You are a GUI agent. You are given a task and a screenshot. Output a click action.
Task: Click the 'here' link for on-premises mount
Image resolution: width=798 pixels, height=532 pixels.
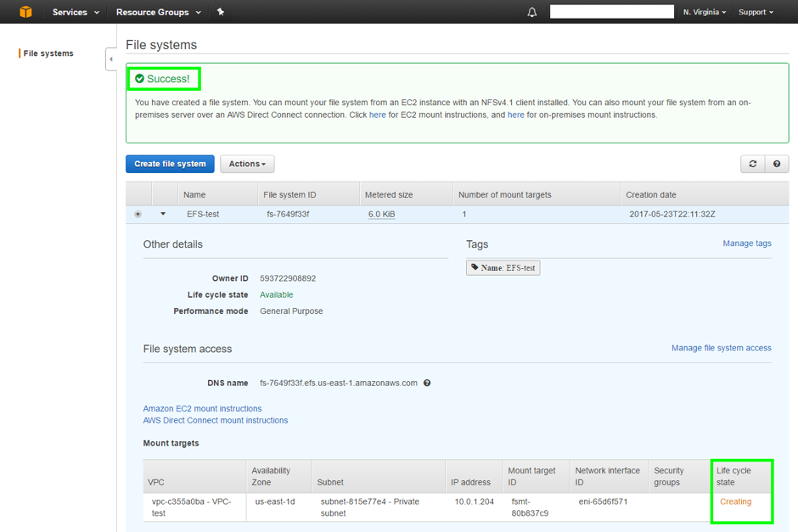pyautogui.click(x=515, y=115)
